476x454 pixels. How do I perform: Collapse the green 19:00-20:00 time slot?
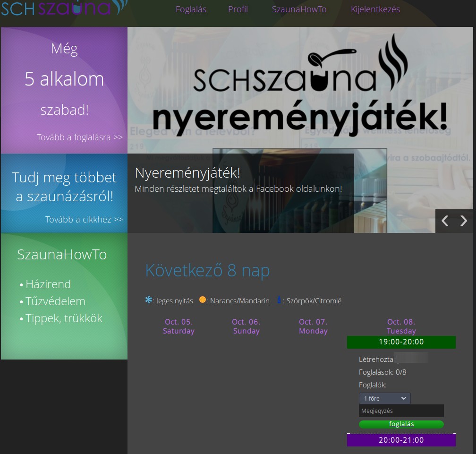click(x=401, y=342)
